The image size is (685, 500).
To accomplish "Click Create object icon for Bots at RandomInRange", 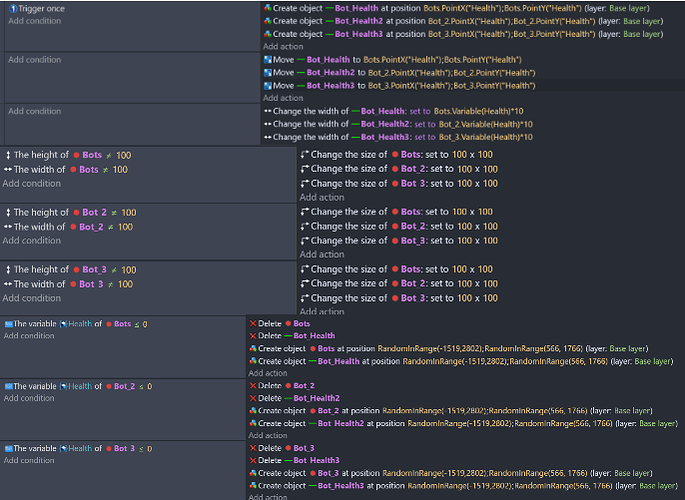I will tap(253, 348).
